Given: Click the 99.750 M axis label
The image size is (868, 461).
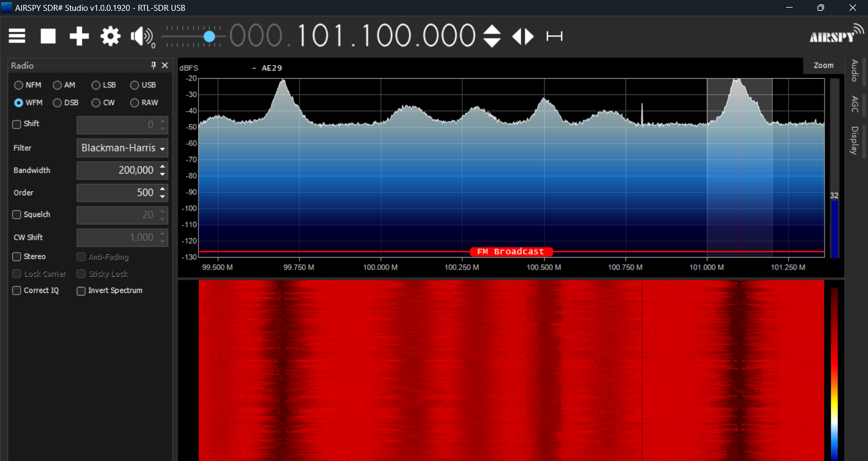Looking at the screenshot, I should click(299, 267).
